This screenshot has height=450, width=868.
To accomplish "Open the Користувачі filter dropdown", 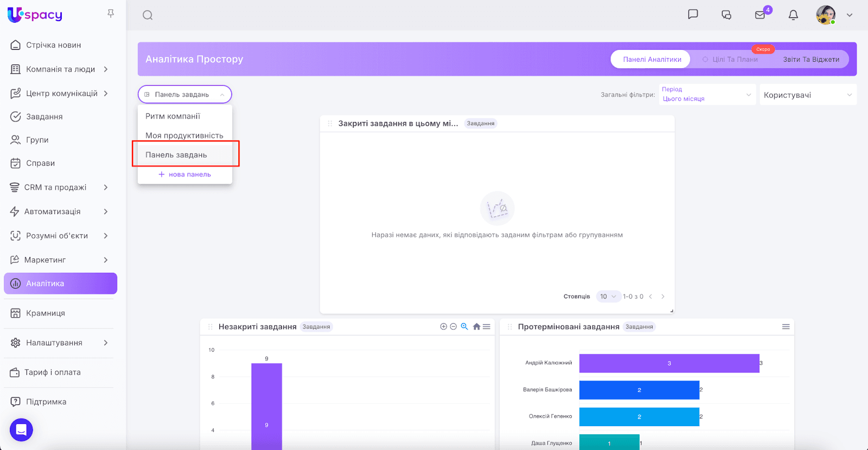I will pos(808,95).
